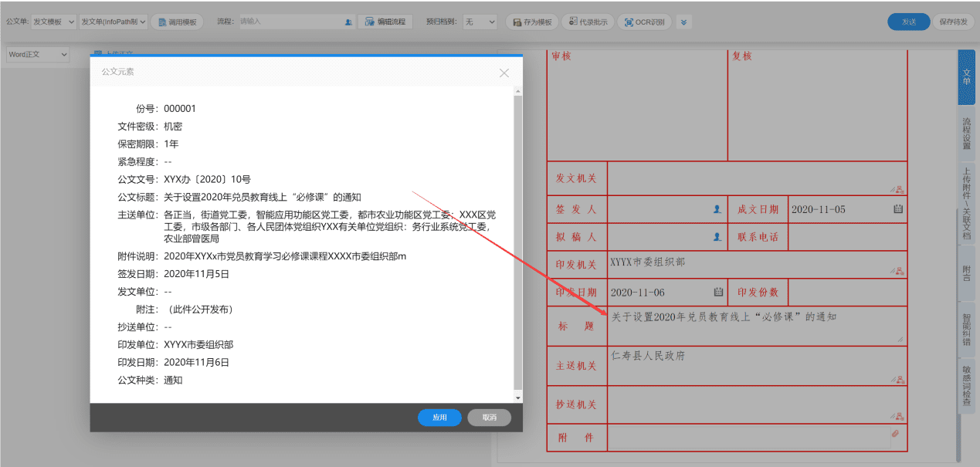
Task: Switch to the 流程设置 side tab
Action: 966,134
